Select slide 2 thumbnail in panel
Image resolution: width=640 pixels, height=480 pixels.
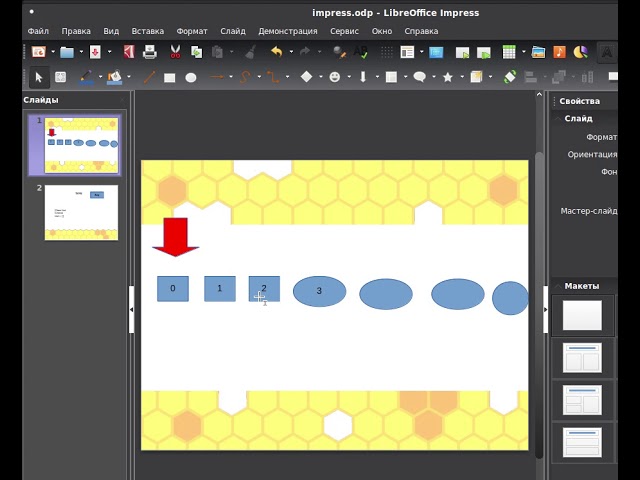(81, 212)
